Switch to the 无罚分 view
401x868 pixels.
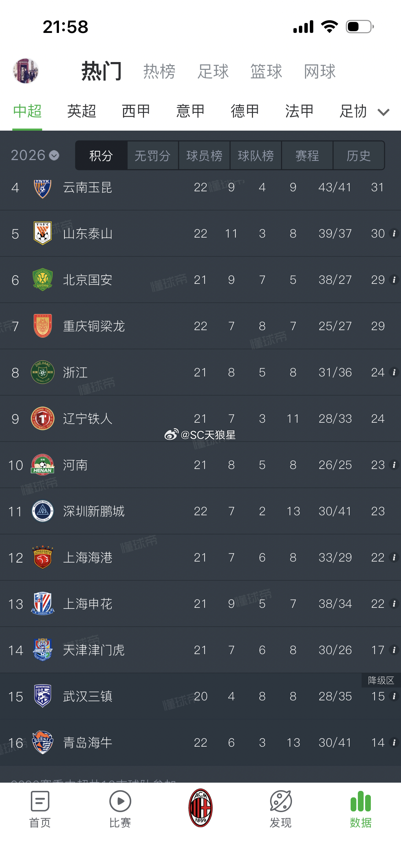(x=153, y=156)
